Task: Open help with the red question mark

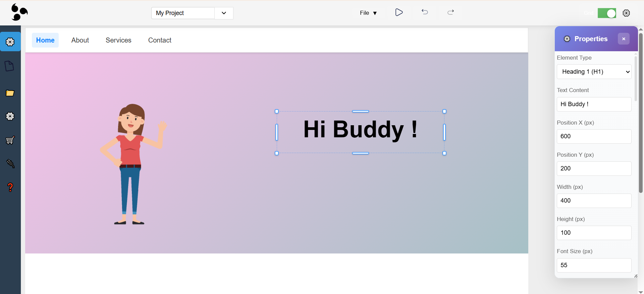Action: click(10, 187)
